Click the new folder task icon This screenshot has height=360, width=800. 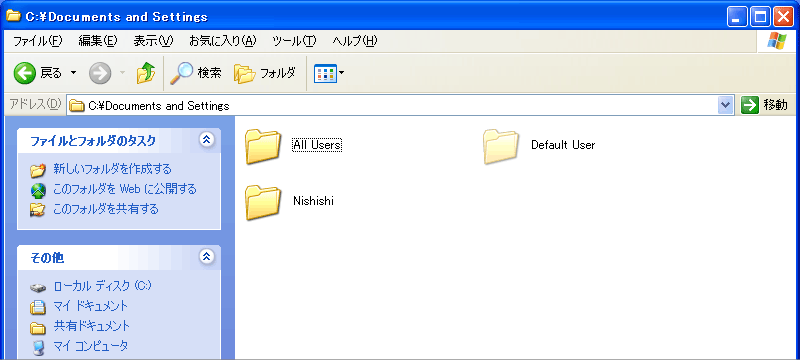pyautogui.click(x=38, y=170)
